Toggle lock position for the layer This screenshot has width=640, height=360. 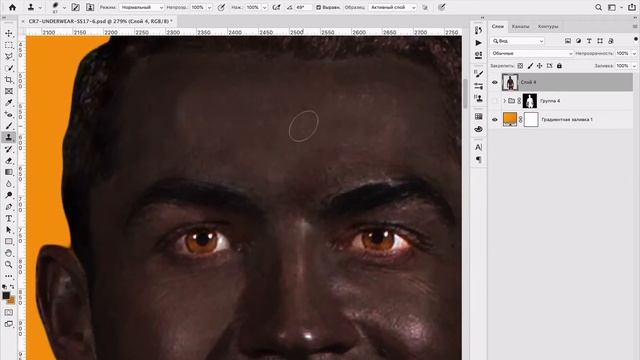540,66
